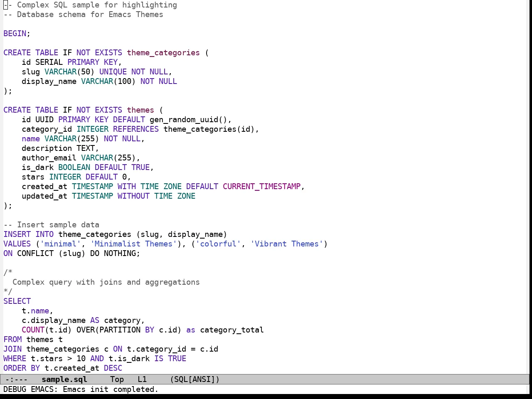Screen dimensions: 532x399
Task: Click the 'Vibrant Themes' string literal
Action: pyautogui.click(x=287, y=244)
